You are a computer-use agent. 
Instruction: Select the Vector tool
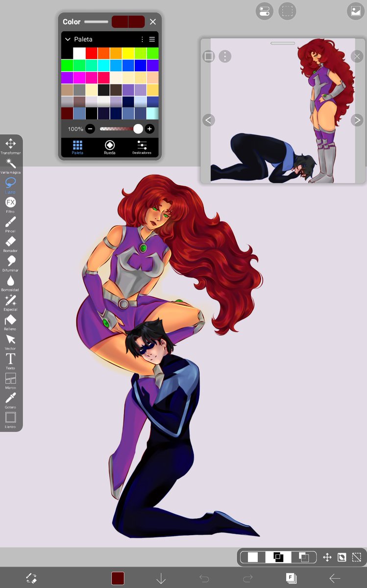(10, 342)
